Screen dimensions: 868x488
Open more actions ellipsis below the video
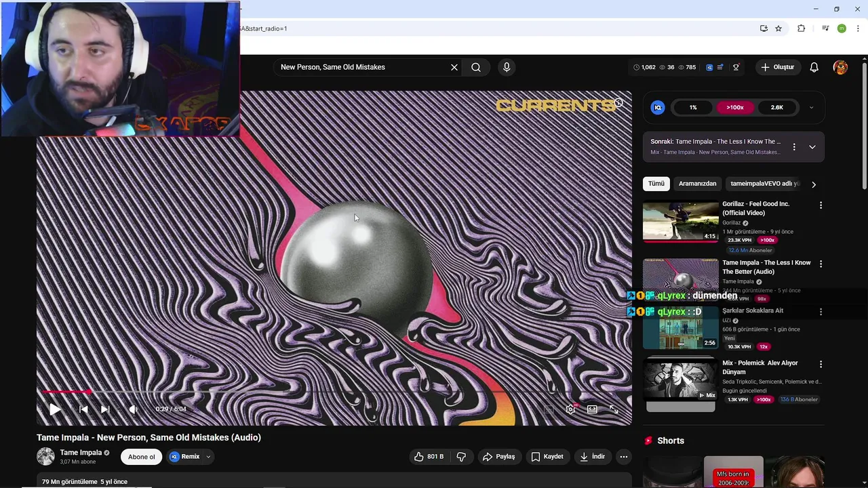click(624, 457)
